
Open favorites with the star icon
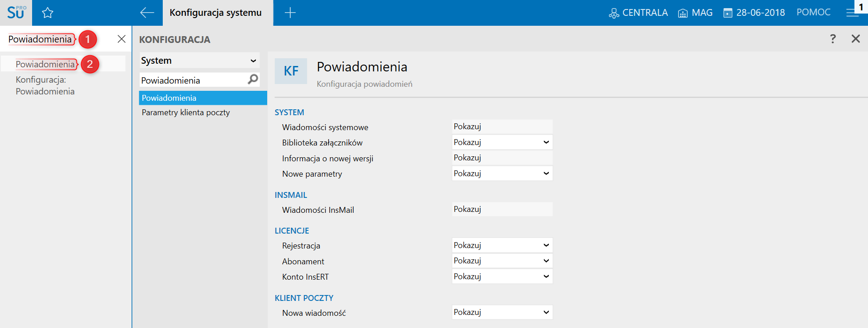click(x=47, y=13)
